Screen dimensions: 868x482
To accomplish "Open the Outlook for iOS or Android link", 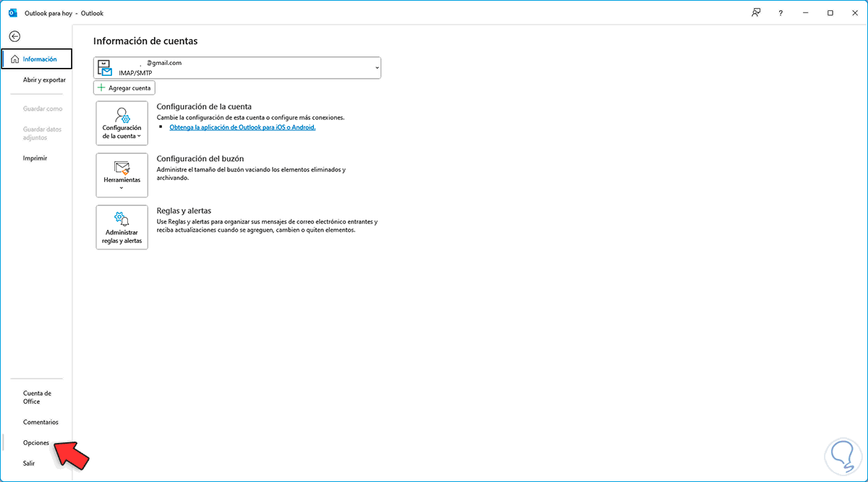I will 242,126.
